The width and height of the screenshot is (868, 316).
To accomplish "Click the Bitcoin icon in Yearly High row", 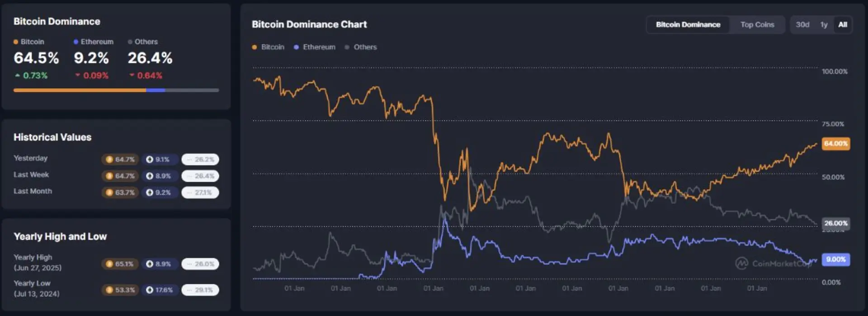I will [x=109, y=264].
